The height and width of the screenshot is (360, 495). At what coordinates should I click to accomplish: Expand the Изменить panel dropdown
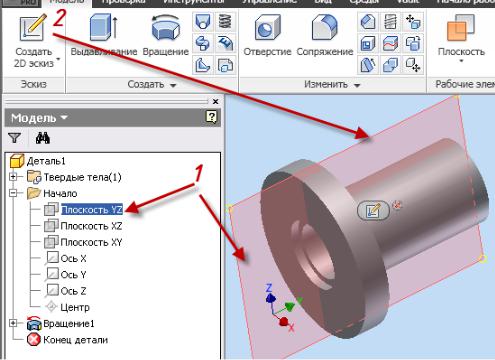coord(357,85)
